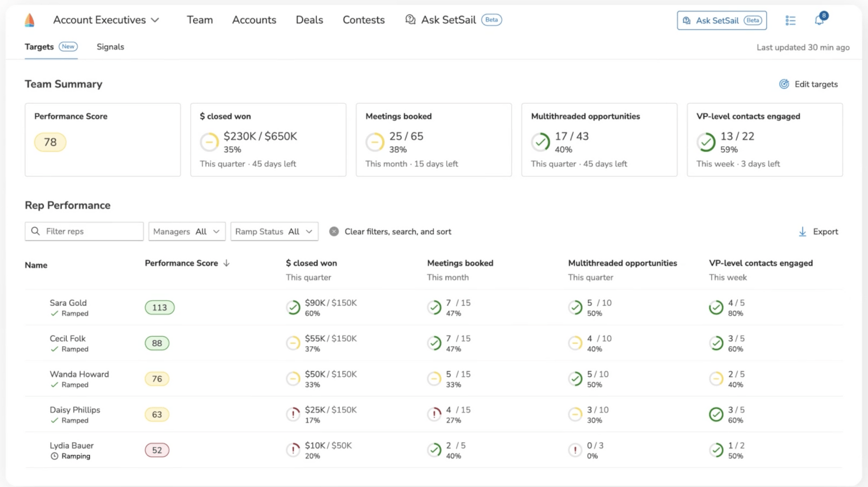Click the green check beside Sara Gold's Ramped status
Screen dimensions: 868x487
[x=55, y=314]
